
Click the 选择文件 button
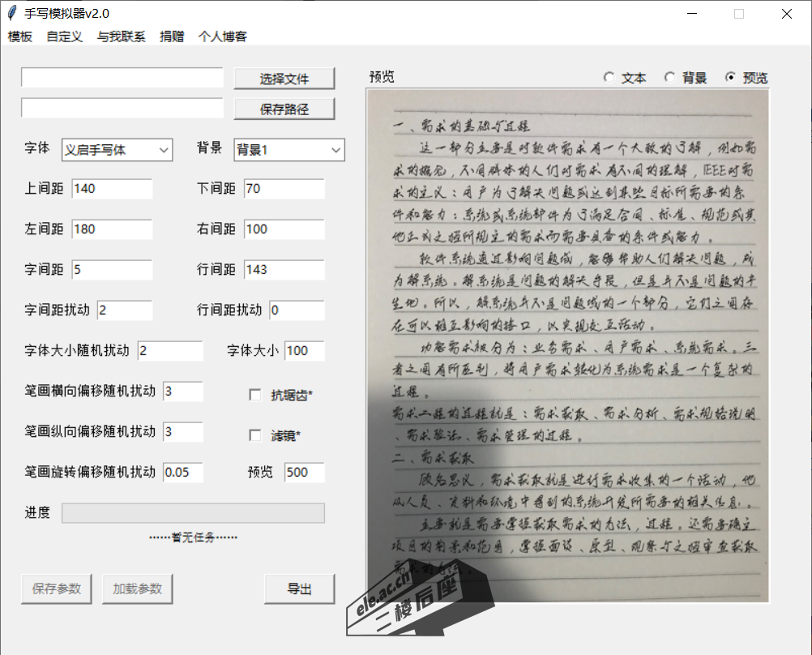[284, 79]
